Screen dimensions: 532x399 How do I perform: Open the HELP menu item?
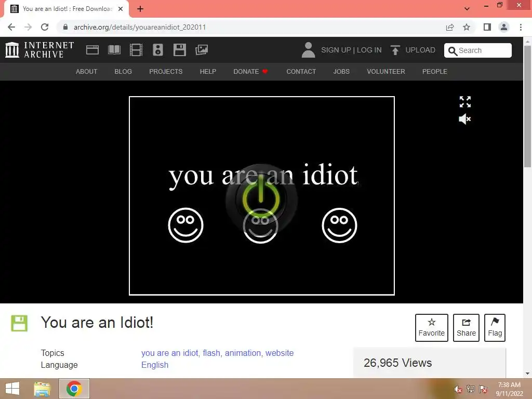tap(208, 72)
